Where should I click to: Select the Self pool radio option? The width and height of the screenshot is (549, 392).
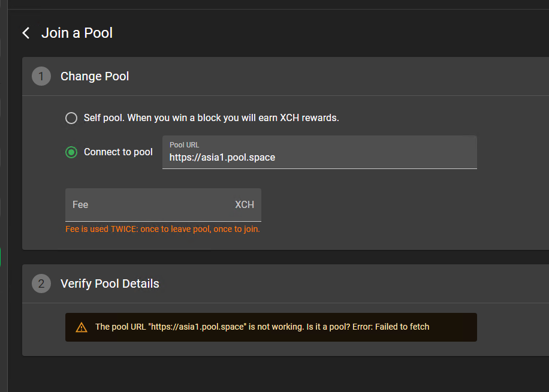pos(71,118)
